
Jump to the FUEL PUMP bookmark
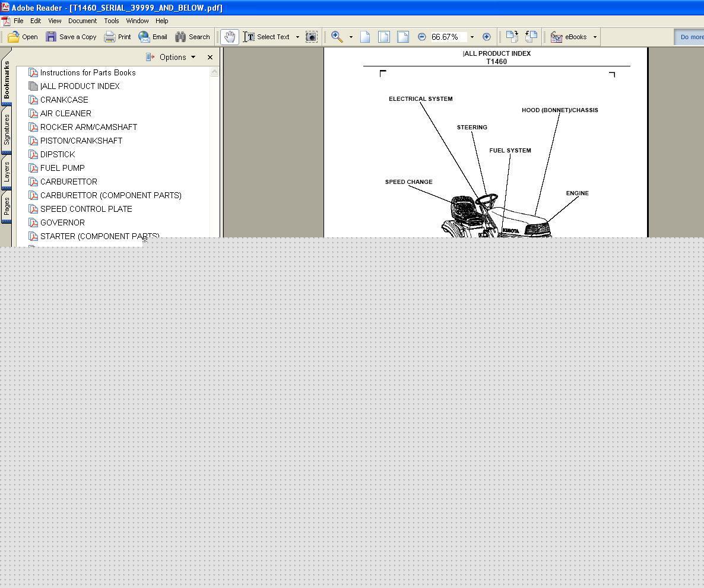point(62,168)
